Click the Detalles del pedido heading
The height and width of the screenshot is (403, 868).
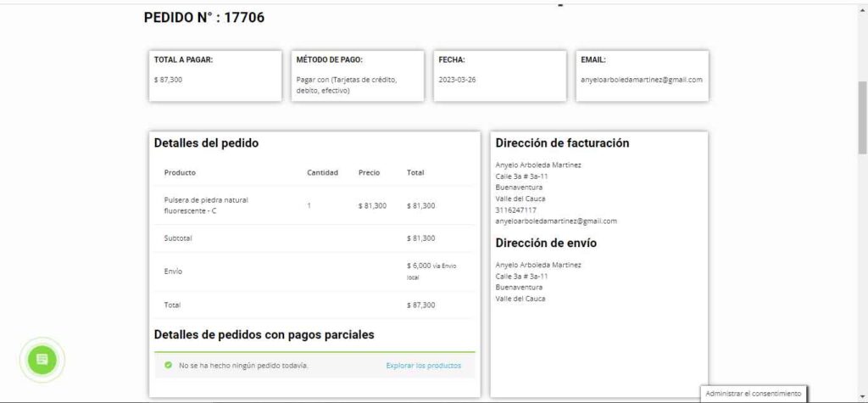pos(206,143)
